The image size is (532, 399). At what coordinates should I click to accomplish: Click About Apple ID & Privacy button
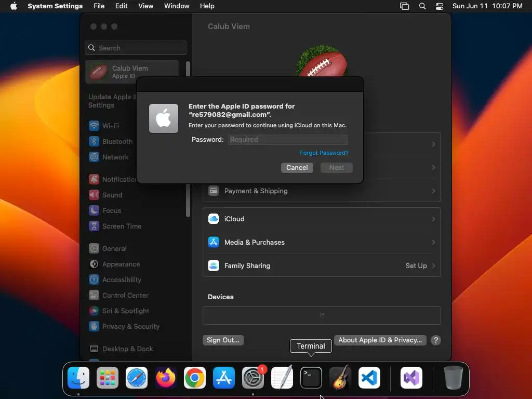380,340
